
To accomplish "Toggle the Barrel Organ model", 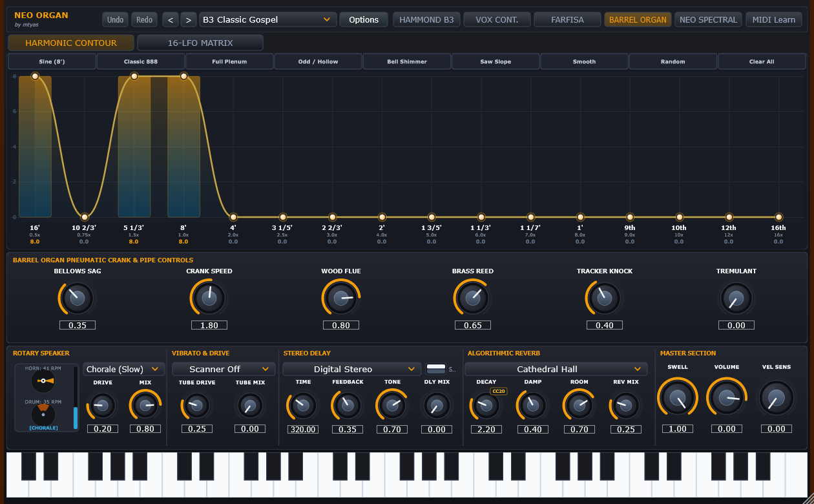I will pos(638,19).
